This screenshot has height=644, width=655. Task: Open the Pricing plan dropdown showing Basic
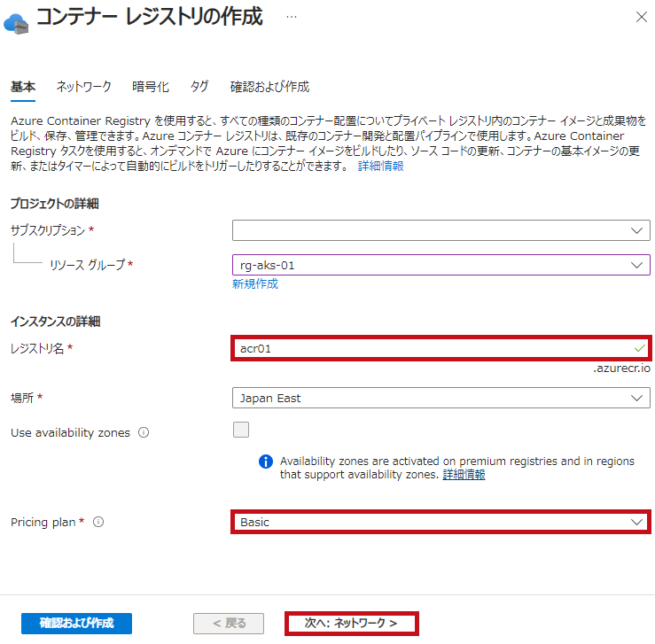[x=441, y=522]
